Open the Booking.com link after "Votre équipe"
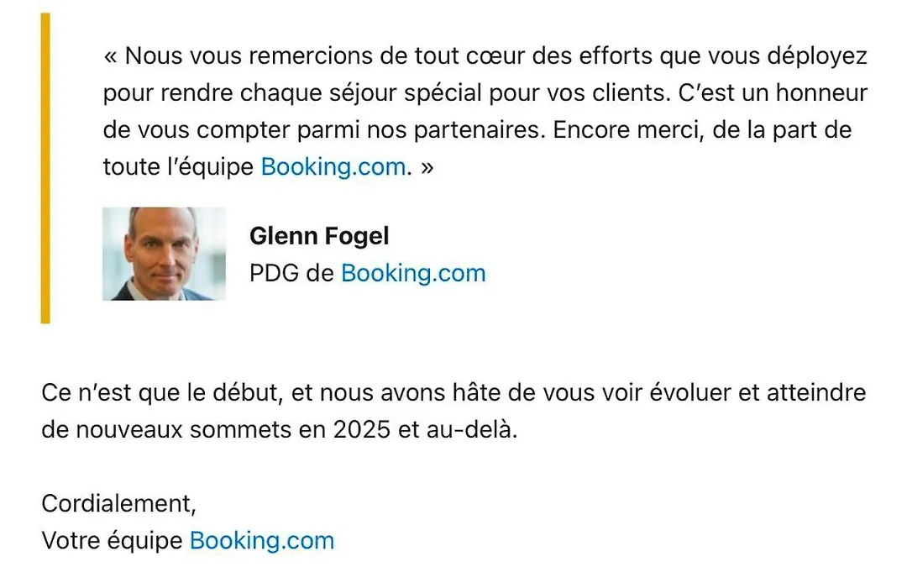907x588 pixels. [261, 541]
